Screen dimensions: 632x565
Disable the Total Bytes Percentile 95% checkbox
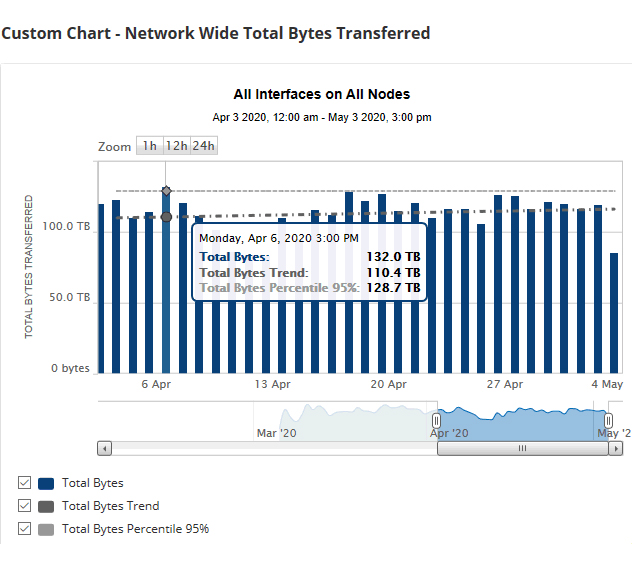(24, 529)
